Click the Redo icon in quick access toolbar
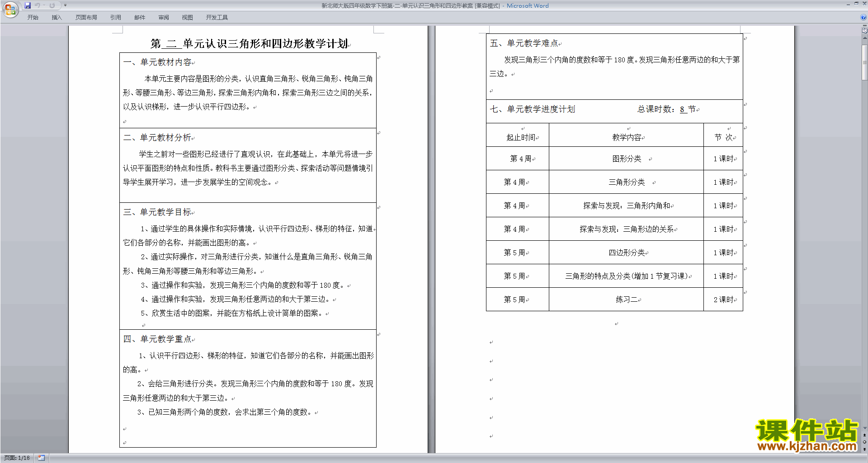Image resolution: width=868 pixels, height=463 pixels. (x=52, y=5)
